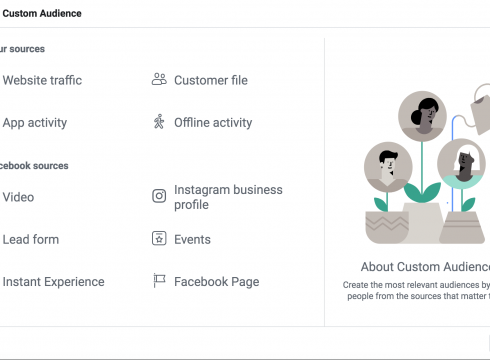The height and width of the screenshot is (360, 490).
Task: Click the 'sources' heading above Website traffic
Action: [22, 49]
